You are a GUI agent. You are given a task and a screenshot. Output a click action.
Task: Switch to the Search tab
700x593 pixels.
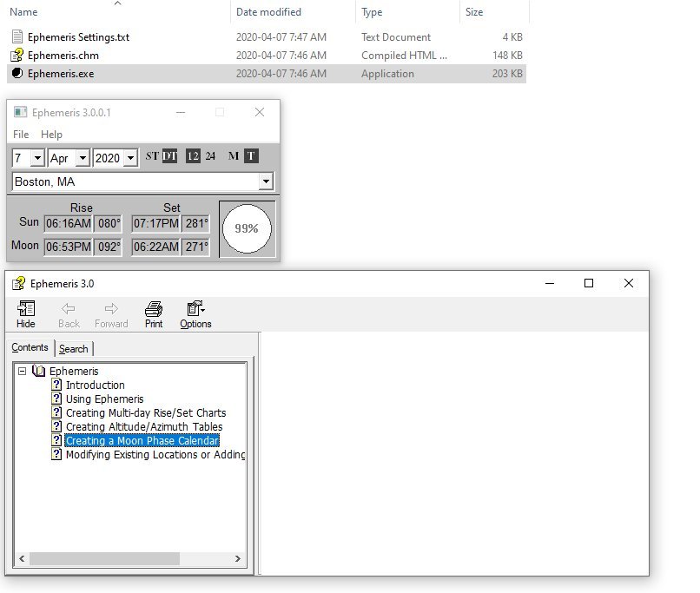[x=73, y=348]
